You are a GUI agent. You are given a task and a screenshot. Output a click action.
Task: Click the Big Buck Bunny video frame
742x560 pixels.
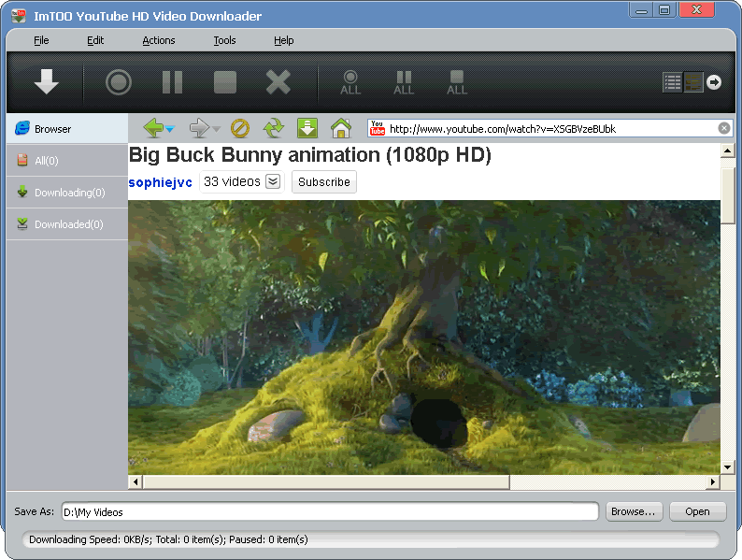tap(424, 337)
